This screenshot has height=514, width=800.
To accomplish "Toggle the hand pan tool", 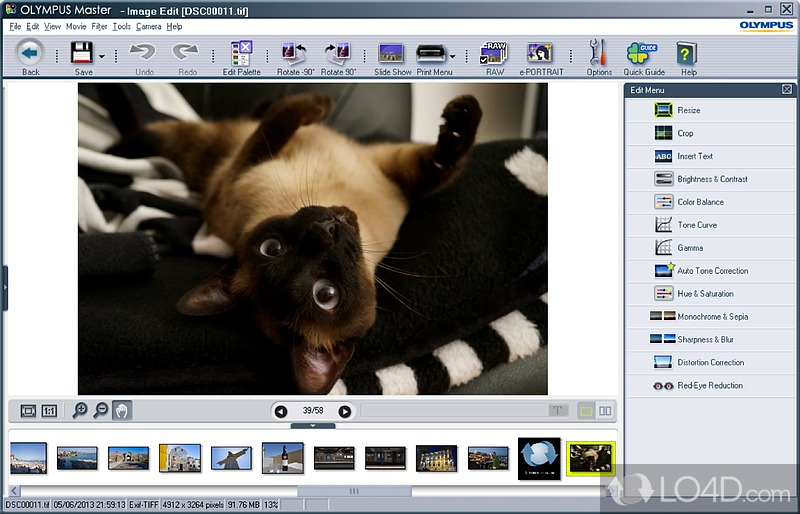I will [x=121, y=410].
